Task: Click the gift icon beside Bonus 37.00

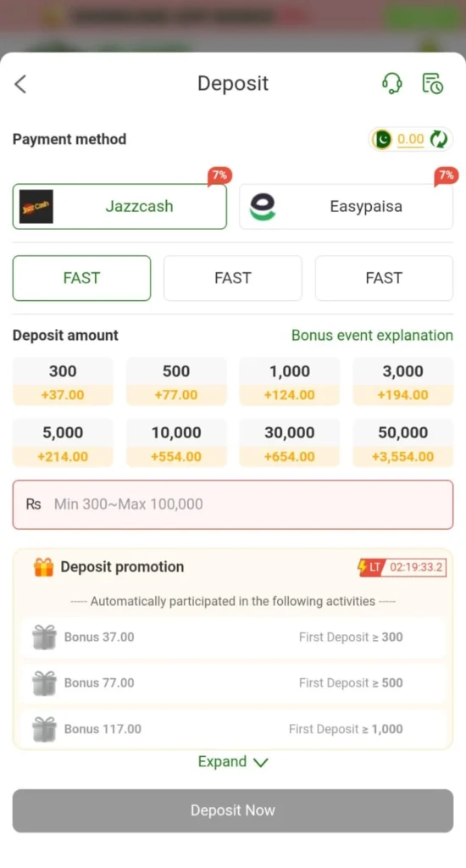Action: click(x=44, y=637)
